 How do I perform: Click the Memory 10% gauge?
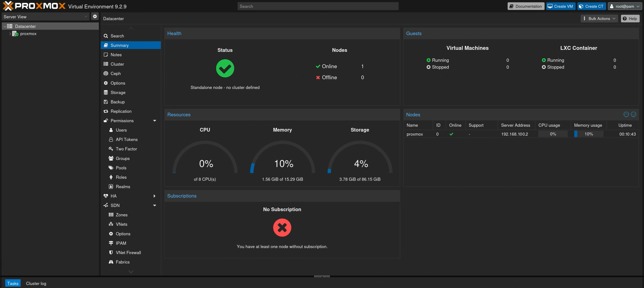pos(283,158)
